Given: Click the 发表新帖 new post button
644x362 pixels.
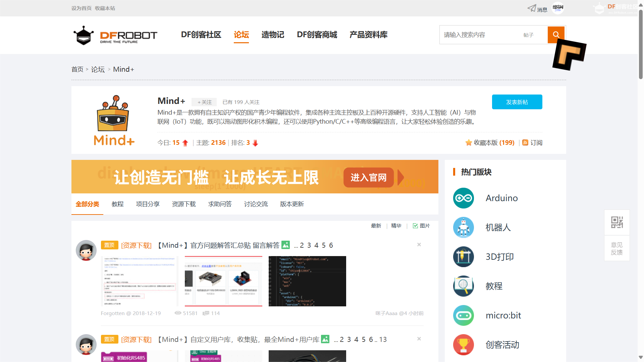Looking at the screenshot, I should pos(517,102).
